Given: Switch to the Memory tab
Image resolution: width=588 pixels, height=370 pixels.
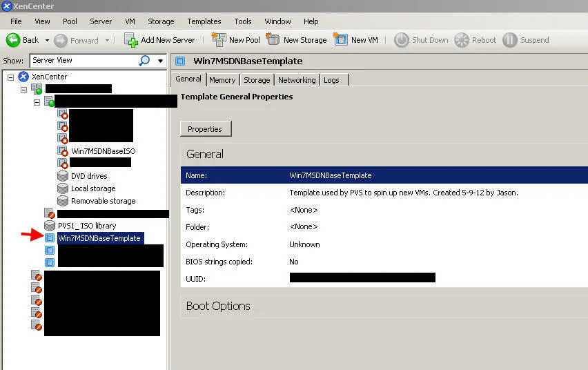Looking at the screenshot, I should (222, 80).
